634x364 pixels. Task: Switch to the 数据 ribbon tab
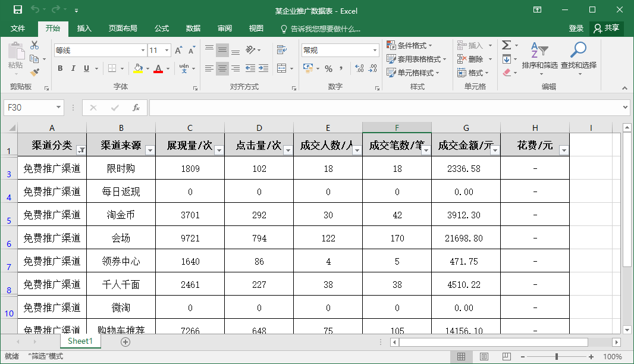193,27
